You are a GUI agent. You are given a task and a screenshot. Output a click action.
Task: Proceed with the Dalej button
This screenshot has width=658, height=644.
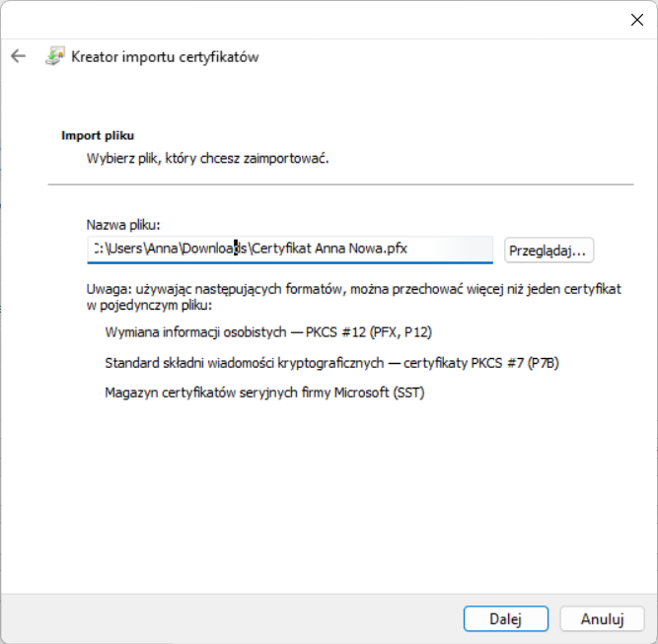pos(506,618)
